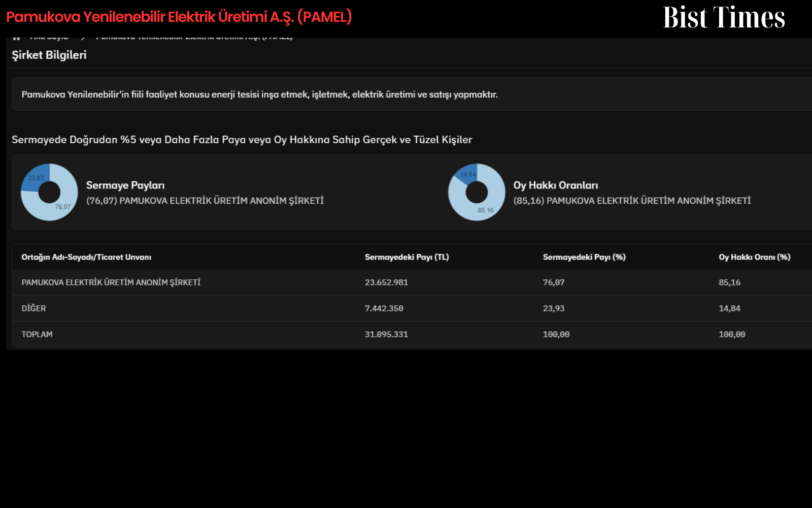Image resolution: width=812 pixels, height=508 pixels.
Task: Click the 85,16 voting rights cell in the table
Action: click(x=729, y=282)
